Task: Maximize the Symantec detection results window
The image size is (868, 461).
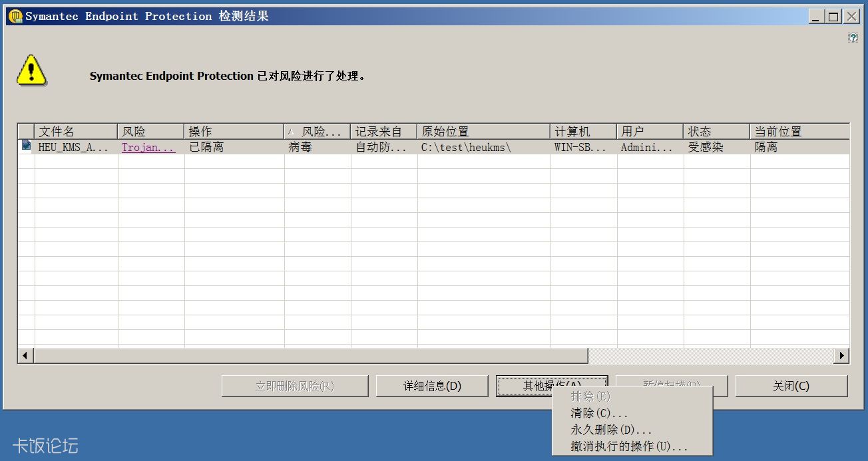Action: [x=834, y=17]
